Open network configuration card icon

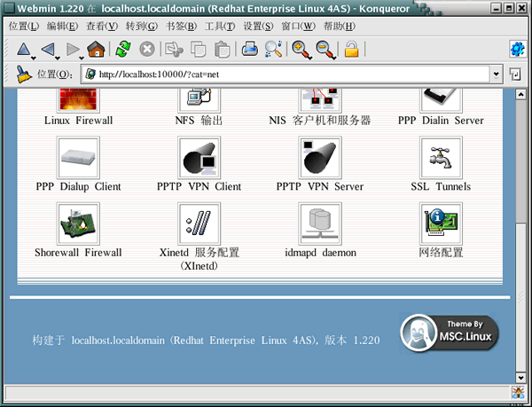[441, 223]
